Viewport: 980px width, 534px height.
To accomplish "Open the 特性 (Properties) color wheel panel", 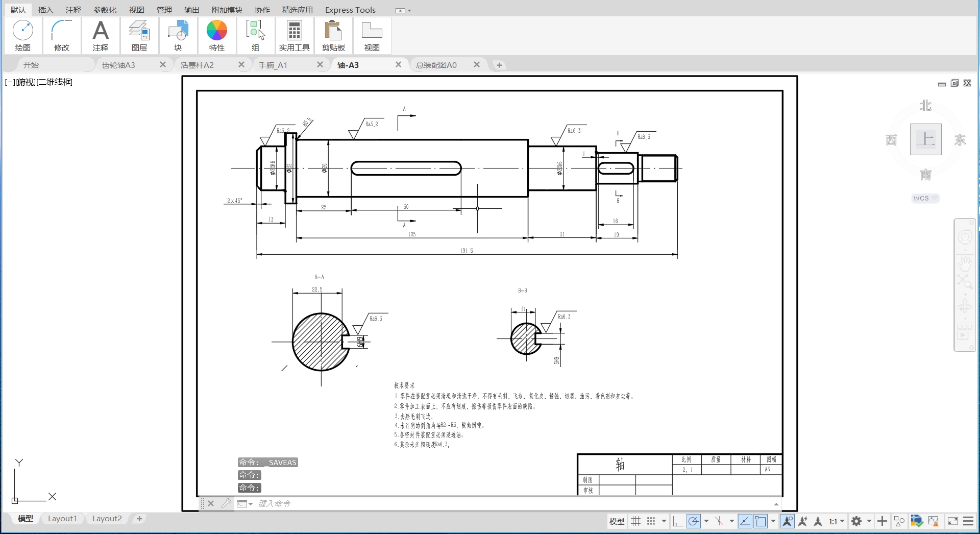I will pyautogui.click(x=217, y=36).
